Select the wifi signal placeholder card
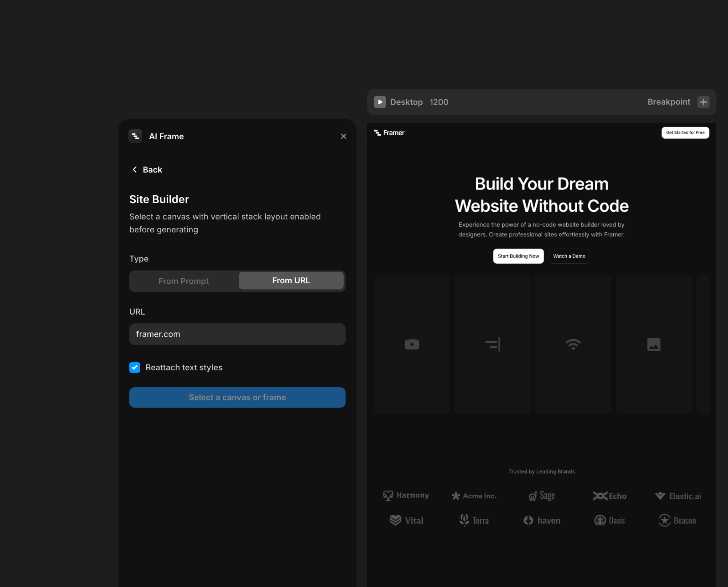The width and height of the screenshot is (728, 587). 573,344
